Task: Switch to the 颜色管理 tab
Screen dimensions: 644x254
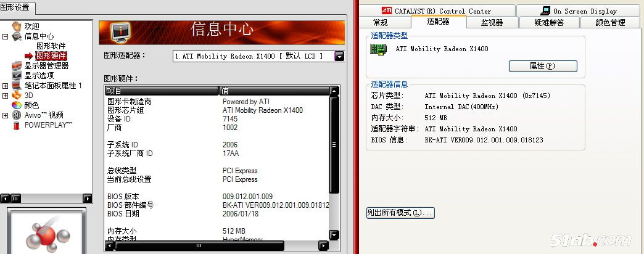Action: (x=609, y=22)
